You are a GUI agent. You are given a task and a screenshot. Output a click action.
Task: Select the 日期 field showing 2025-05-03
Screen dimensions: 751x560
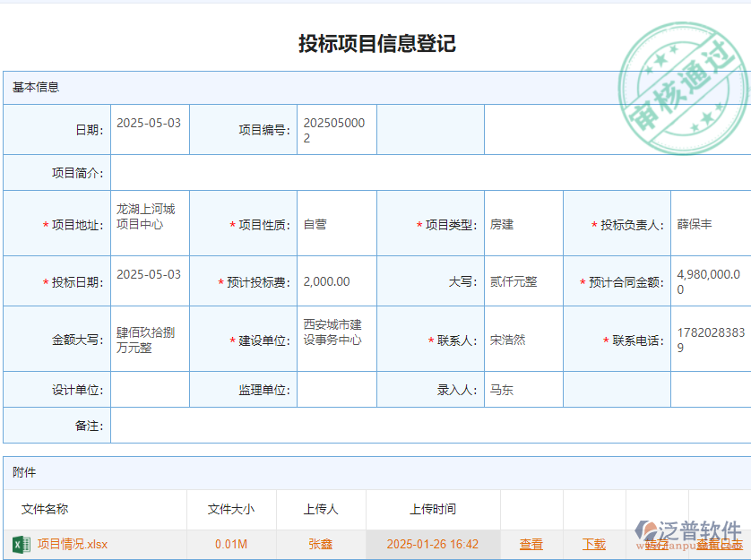point(149,129)
